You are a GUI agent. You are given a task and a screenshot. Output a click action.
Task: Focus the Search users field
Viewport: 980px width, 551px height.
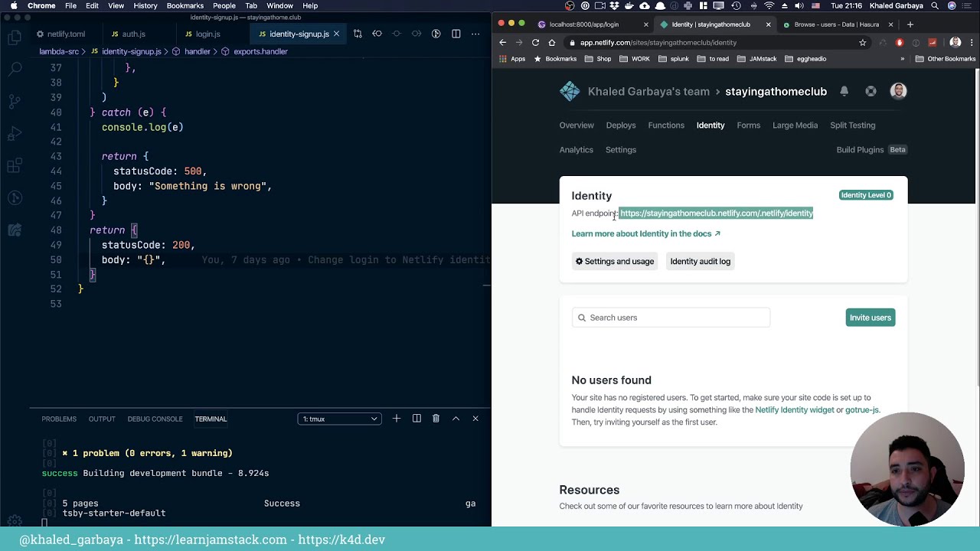671,318
